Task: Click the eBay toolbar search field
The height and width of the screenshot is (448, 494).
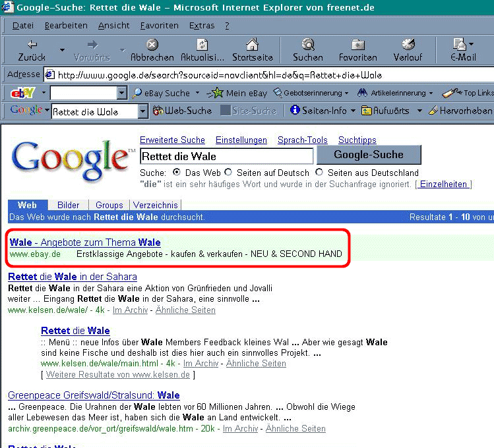Action: coord(84,93)
